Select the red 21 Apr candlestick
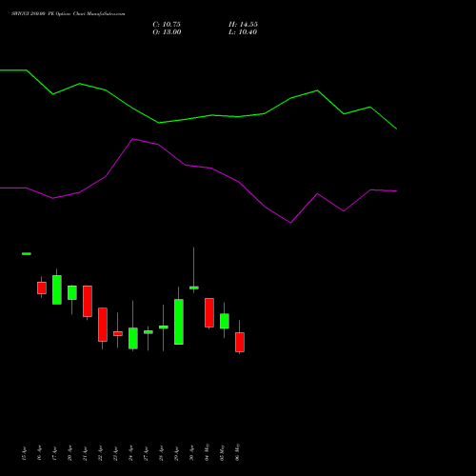The image size is (476, 476). pyautogui.click(x=88, y=301)
